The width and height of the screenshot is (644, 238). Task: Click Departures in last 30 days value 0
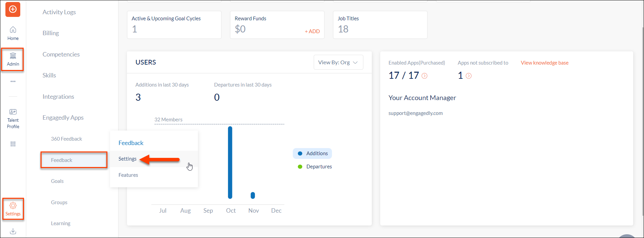coord(217,97)
